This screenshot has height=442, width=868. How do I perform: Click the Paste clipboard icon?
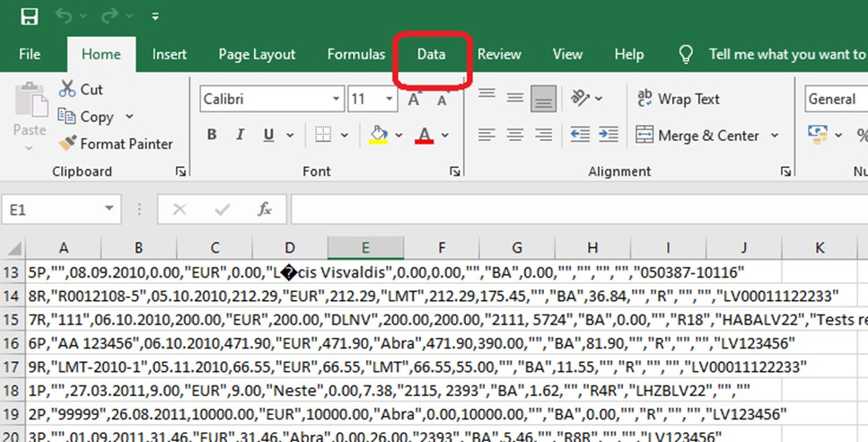click(x=31, y=101)
